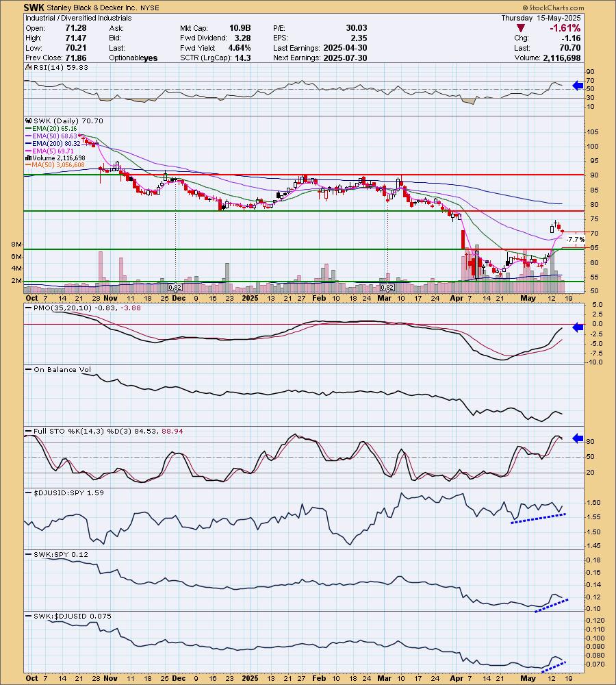
Task: Click the small icon before the RSI(14) label
Action: [29, 67]
